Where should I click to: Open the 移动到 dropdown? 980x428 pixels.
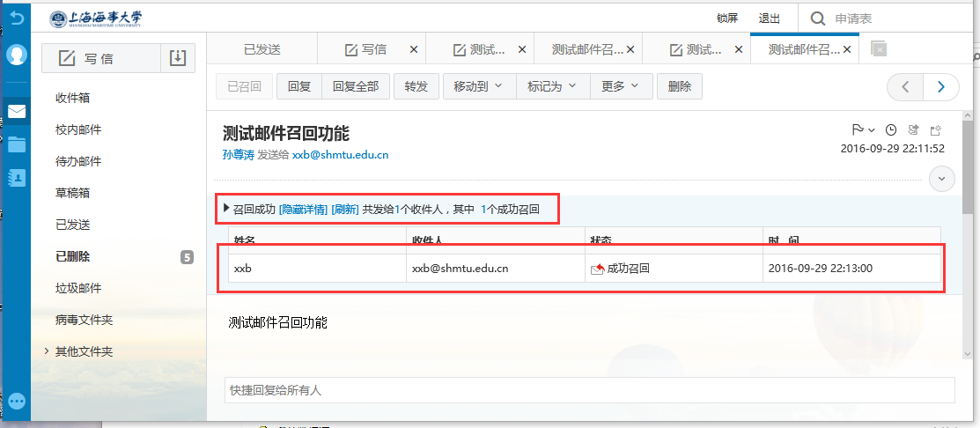point(478,86)
